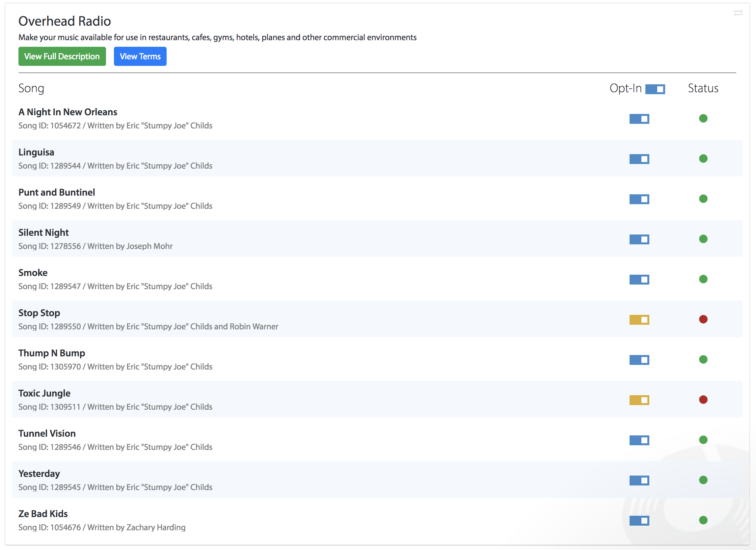
Task: Click red status dot for Stop Stop
Action: pyautogui.click(x=703, y=319)
